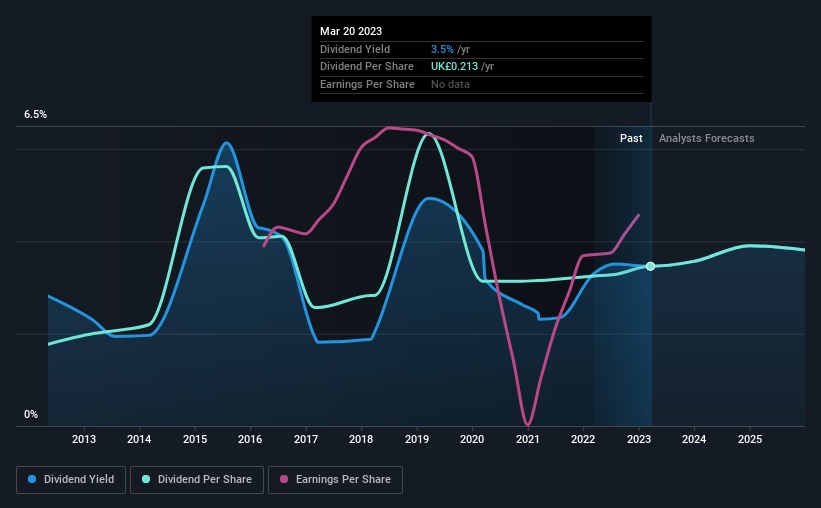Click the Analysts Forecasts label
The image size is (821, 508).
706,138
